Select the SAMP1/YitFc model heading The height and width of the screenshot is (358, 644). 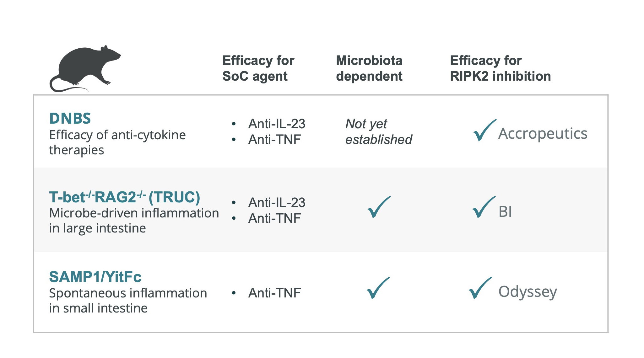[95, 277]
